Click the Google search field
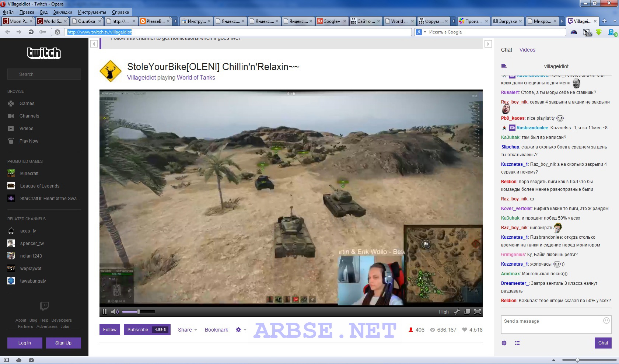Screen dimensions: 619x364 (496, 32)
